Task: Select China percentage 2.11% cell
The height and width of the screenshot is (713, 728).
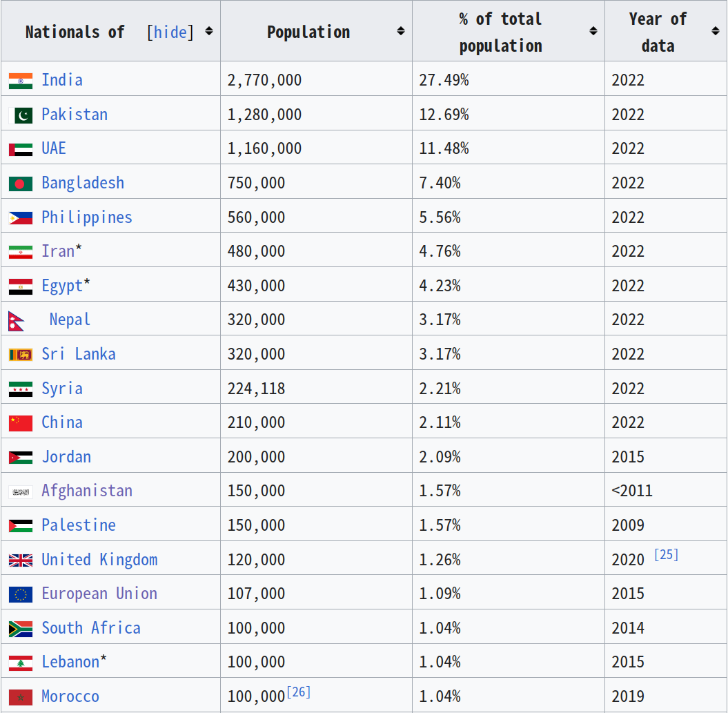Action: pyautogui.click(x=509, y=421)
